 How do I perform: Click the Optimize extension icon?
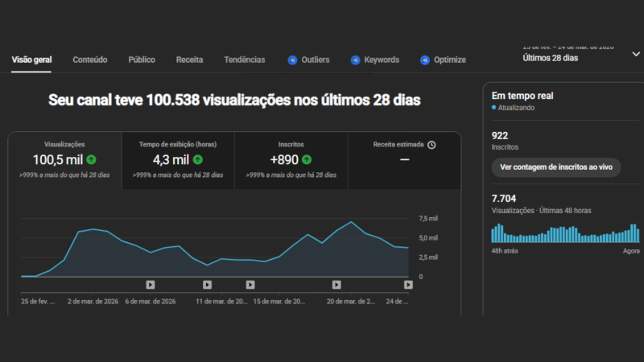[425, 60]
